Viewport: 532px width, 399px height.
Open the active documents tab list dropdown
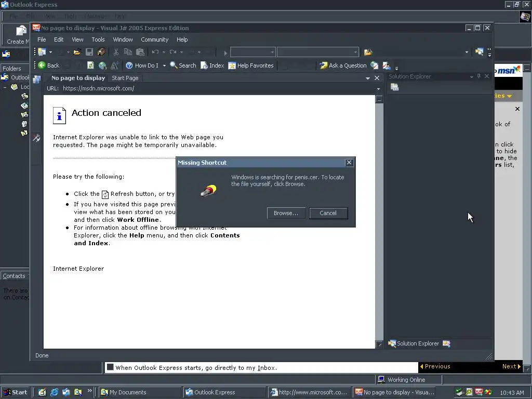[x=367, y=78]
